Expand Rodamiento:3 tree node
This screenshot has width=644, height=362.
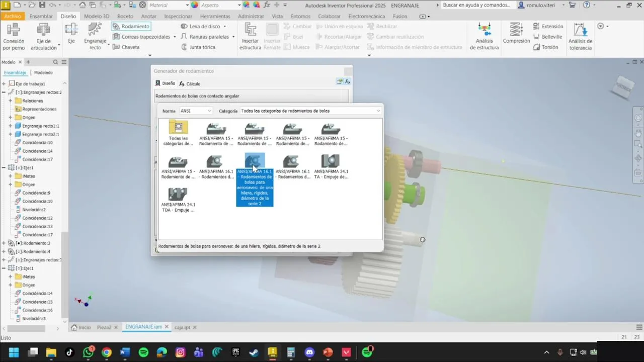(x=4, y=243)
